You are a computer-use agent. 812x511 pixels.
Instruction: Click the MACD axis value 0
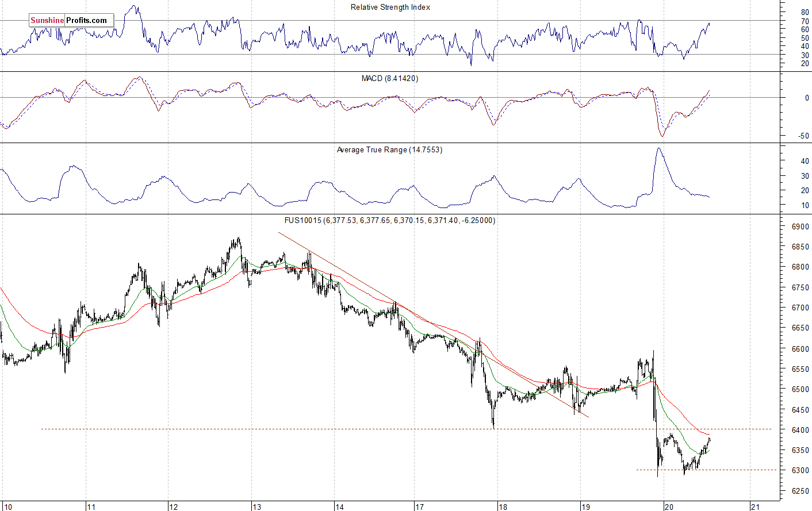(x=807, y=98)
